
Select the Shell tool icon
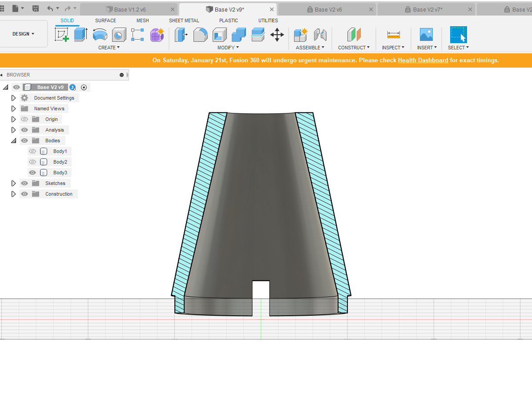coord(219,35)
